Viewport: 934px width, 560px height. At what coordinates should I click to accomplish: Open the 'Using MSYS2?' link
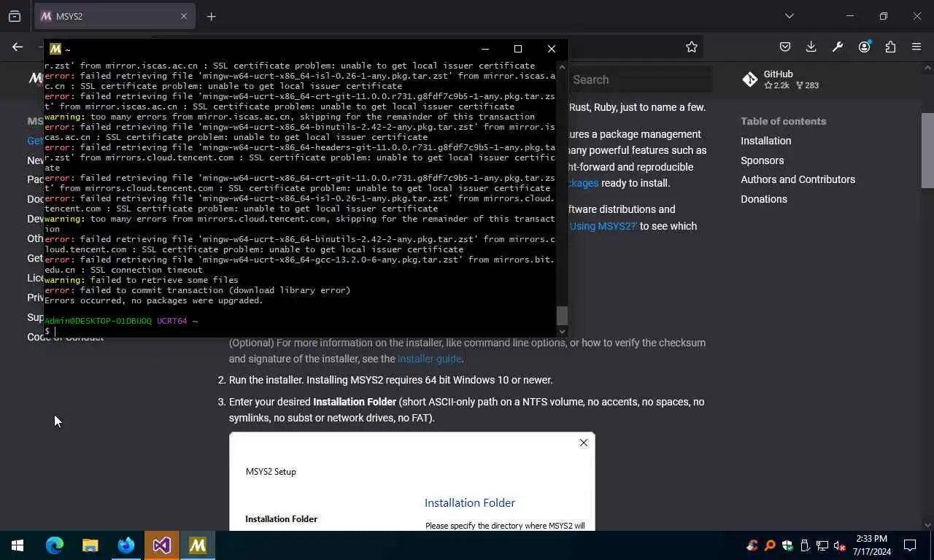coord(603,226)
